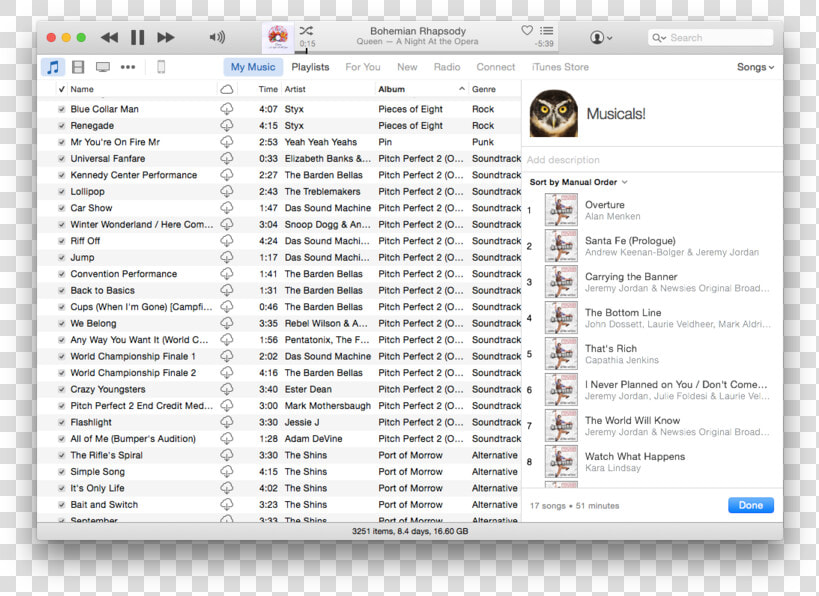Open the iTunes Store tab
Screen dimensions: 819x596
click(560, 67)
